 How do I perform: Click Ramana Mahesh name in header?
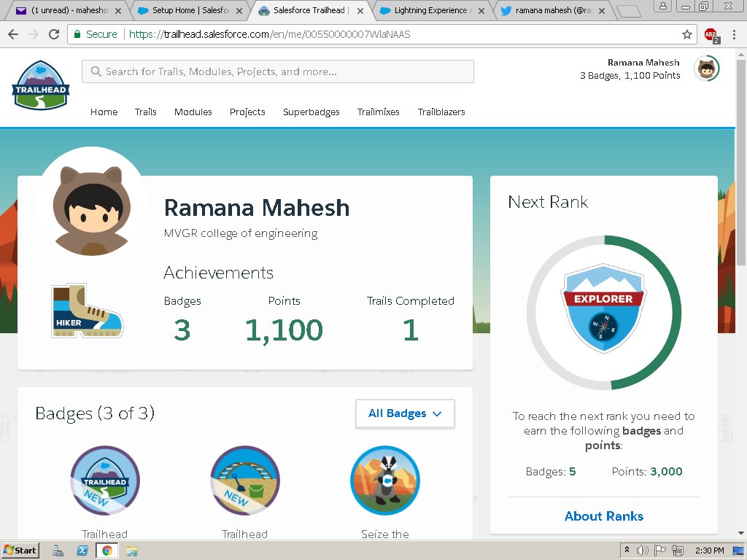tap(643, 63)
